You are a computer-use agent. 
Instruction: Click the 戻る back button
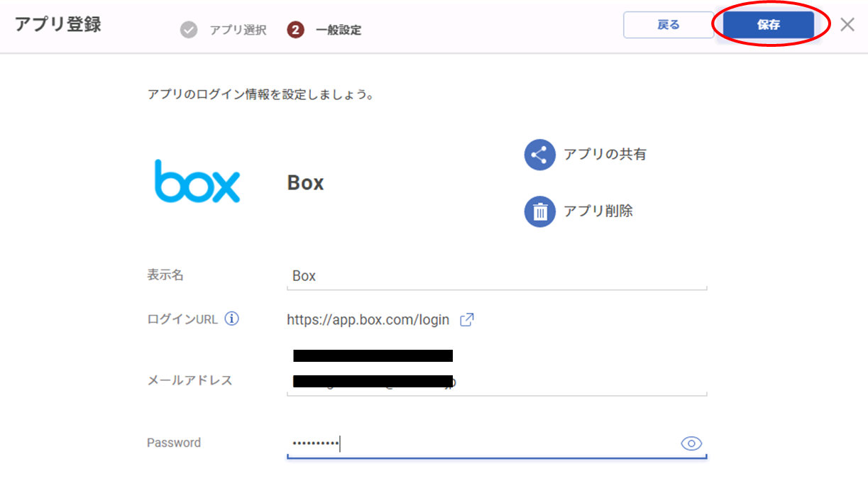[x=669, y=25]
